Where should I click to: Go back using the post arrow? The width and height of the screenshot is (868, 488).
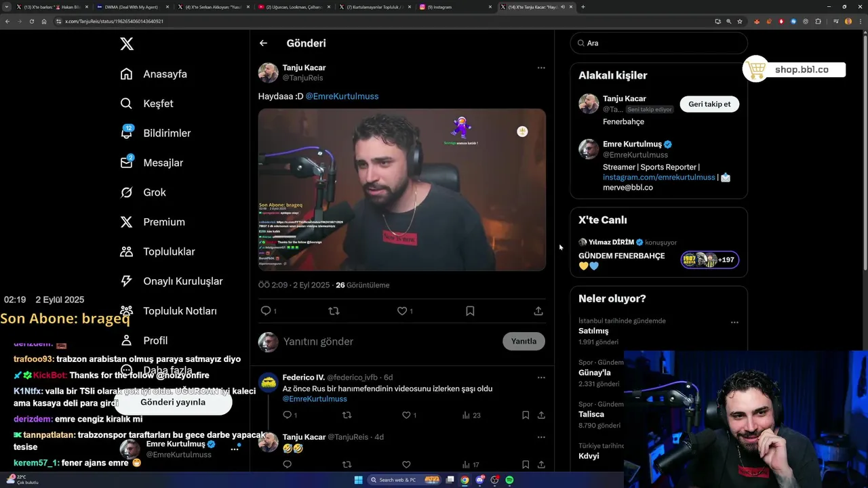point(263,43)
